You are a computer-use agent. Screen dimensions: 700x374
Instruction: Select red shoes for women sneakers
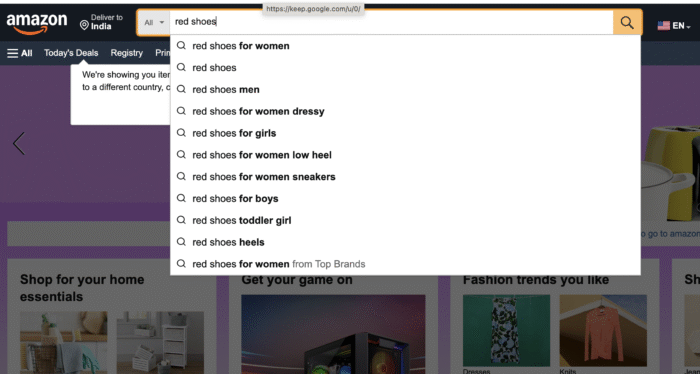(405, 177)
